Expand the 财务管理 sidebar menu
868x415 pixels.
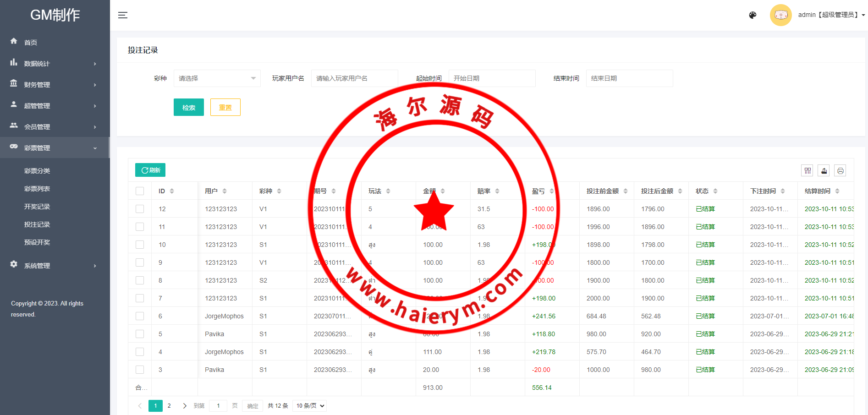tap(55, 85)
